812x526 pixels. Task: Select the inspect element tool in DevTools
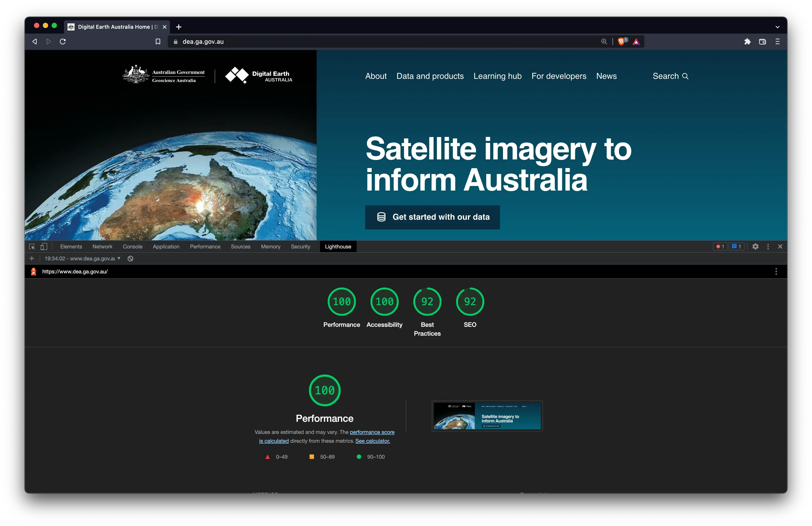point(32,246)
